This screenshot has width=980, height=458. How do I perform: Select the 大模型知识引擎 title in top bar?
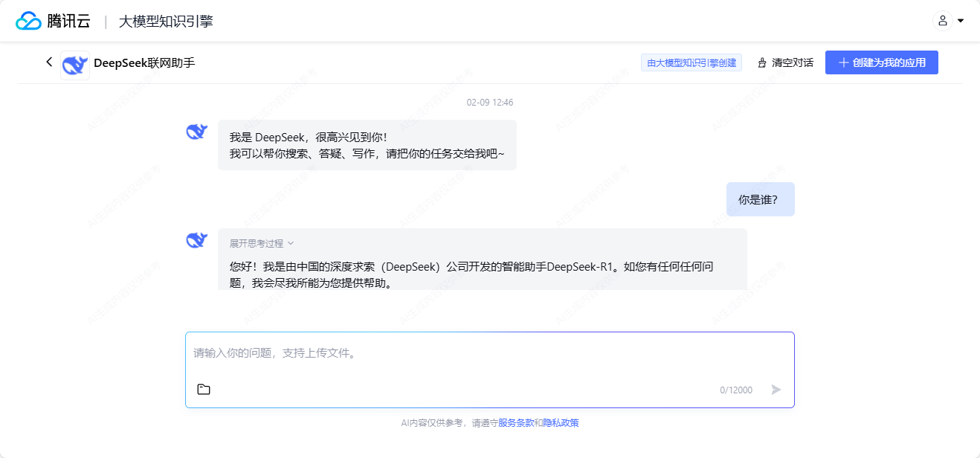click(167, 21)
